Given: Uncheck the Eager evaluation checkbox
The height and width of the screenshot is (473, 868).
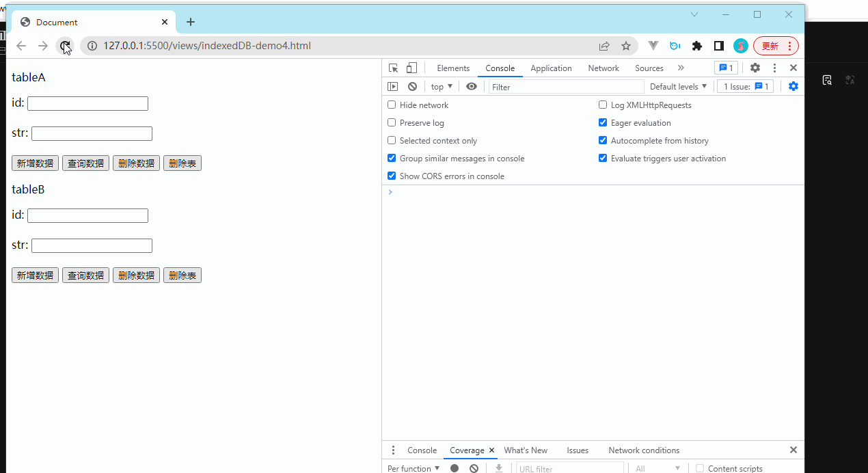Looking at the screenshot, I should tap(603, 122).
